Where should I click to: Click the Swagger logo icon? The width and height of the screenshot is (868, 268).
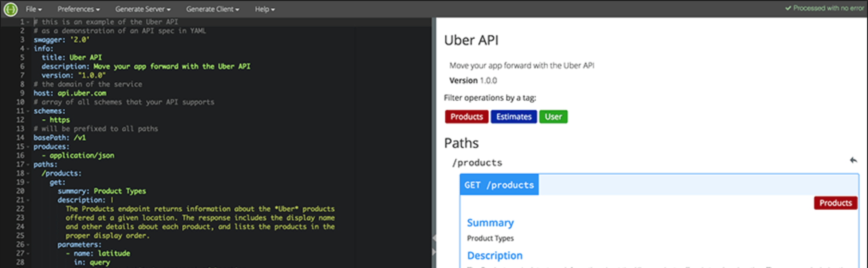pos(10,9)
